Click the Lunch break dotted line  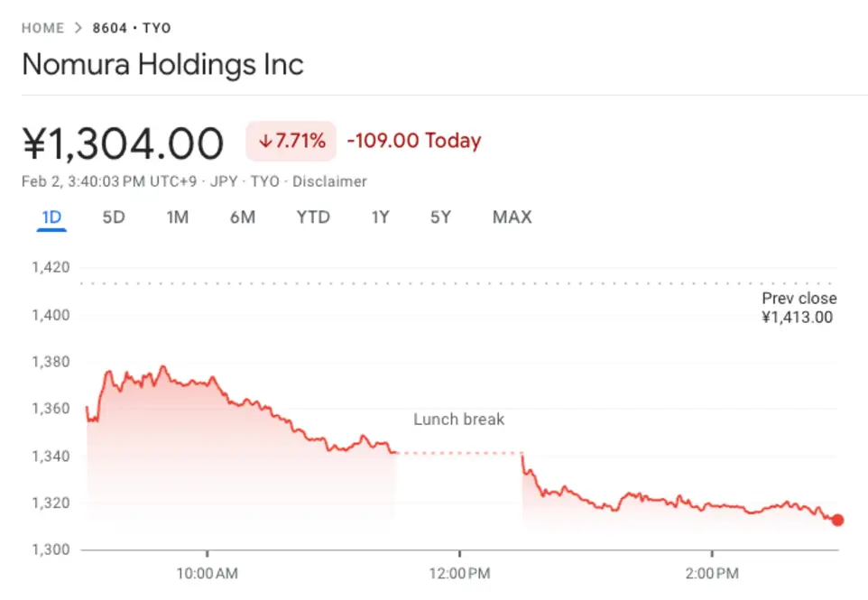(x=459, y=453)
